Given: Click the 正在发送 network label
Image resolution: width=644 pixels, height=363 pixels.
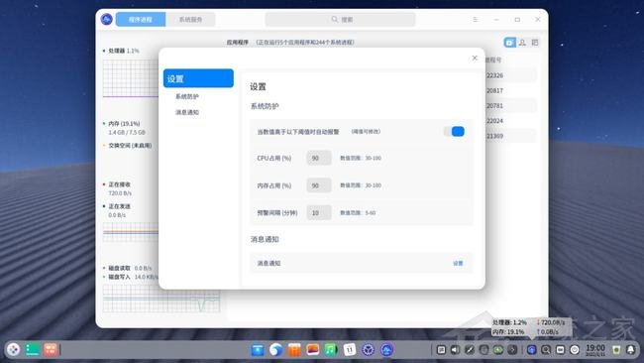Looking at the screenshot, I should 119,206.
